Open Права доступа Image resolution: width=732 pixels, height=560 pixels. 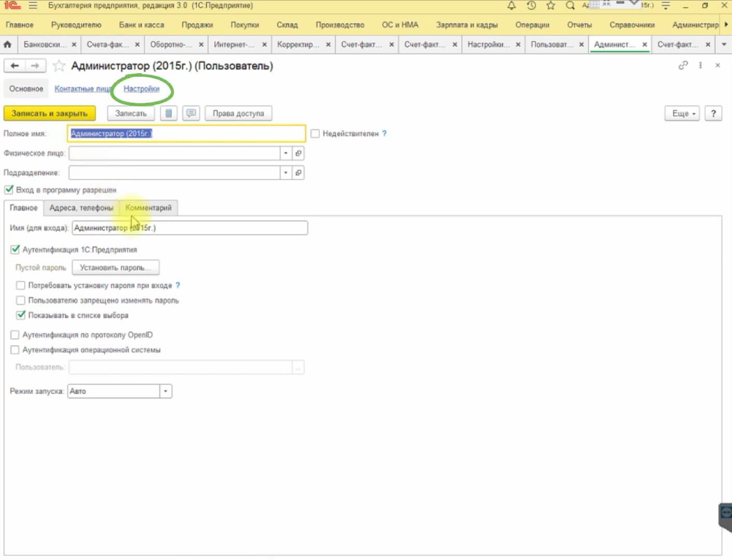tap(238, 113)
